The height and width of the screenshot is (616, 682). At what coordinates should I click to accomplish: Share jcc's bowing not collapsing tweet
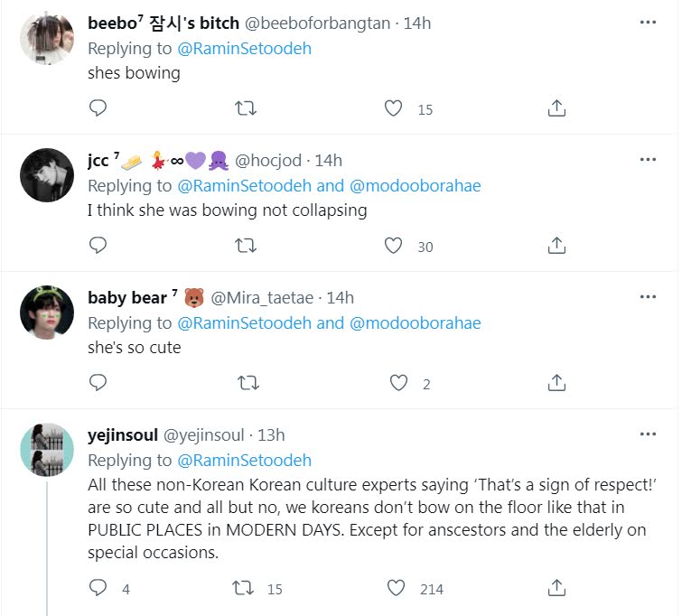pyautogui.click(x=557, y=246)
